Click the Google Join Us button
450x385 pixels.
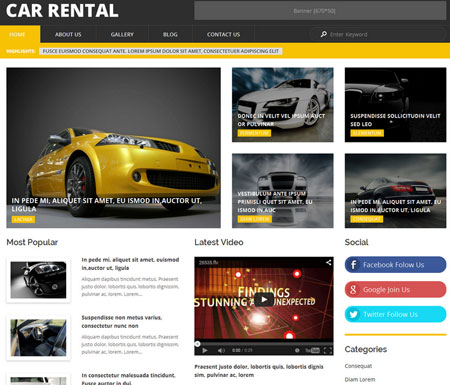click(x=395, y=289)
